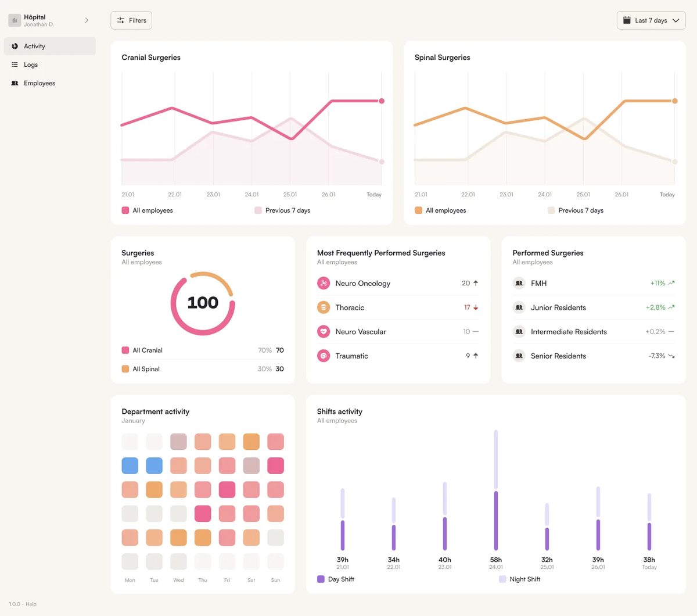Screen dimensions: 697x616
Task: Select the 38h Today shift bar
Action: coord(649,522)
